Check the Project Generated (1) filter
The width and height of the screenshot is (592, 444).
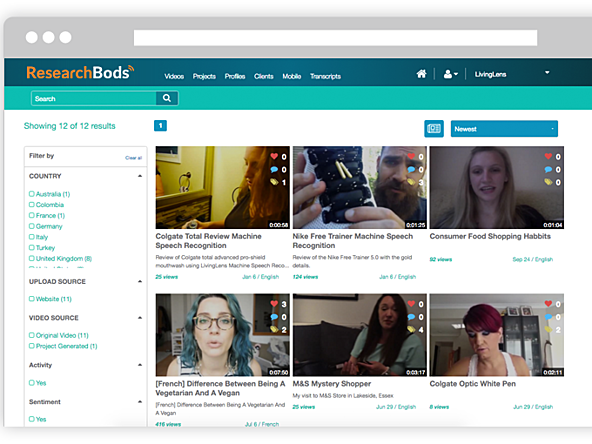point(32,346)
